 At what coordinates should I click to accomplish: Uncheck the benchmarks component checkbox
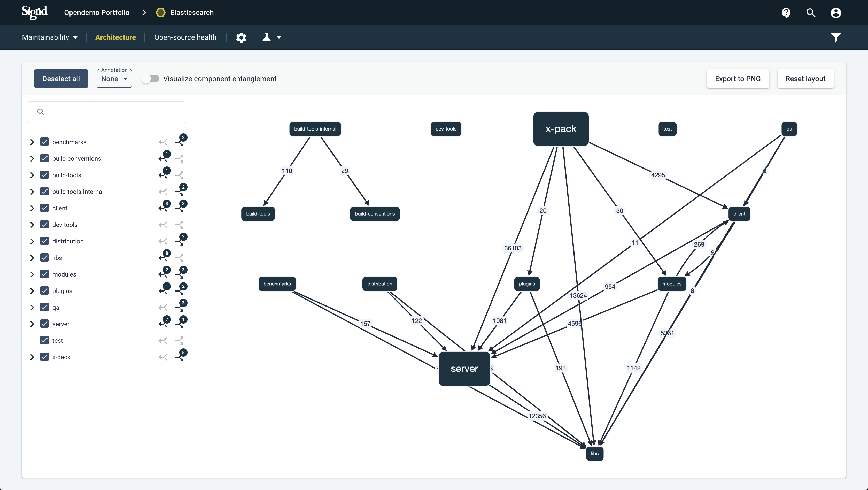pyautogui.click(x=44, y=142)
